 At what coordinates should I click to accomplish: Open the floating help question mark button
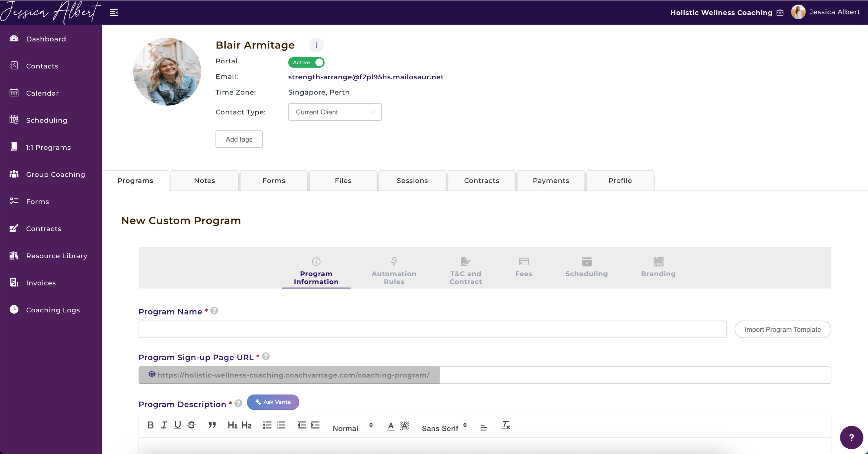pos(851,437)
